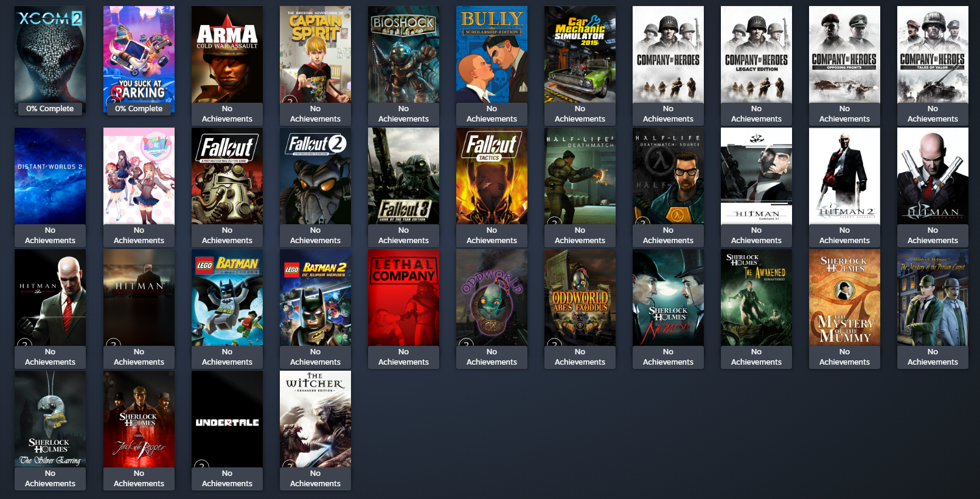Open the Half-Life 2 Deathmatch cover
This screenshot has height=499, width=980.
point(580,176)
